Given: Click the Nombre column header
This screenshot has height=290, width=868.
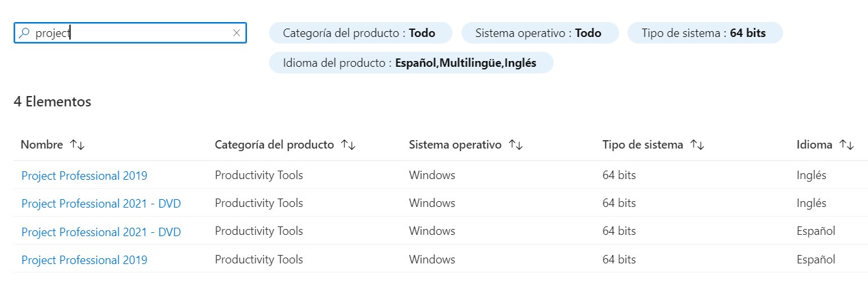Looking at the screenshot, I should coord(41,145).
